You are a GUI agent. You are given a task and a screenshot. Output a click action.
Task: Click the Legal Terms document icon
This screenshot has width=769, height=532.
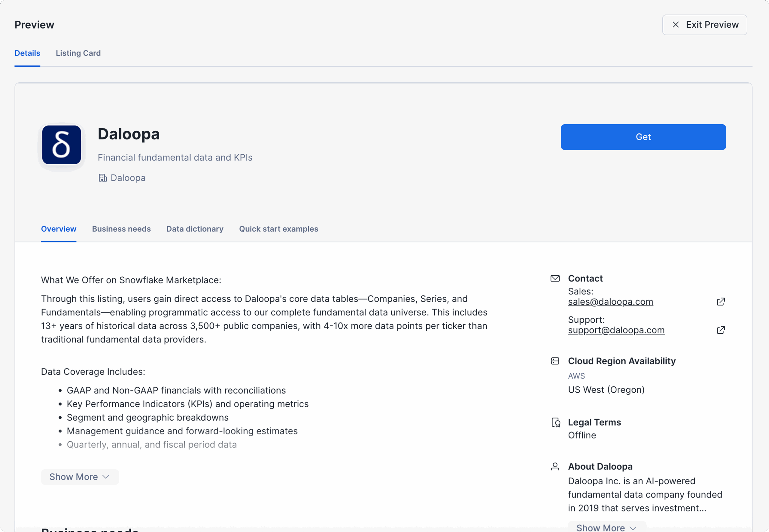pos(556,422)
